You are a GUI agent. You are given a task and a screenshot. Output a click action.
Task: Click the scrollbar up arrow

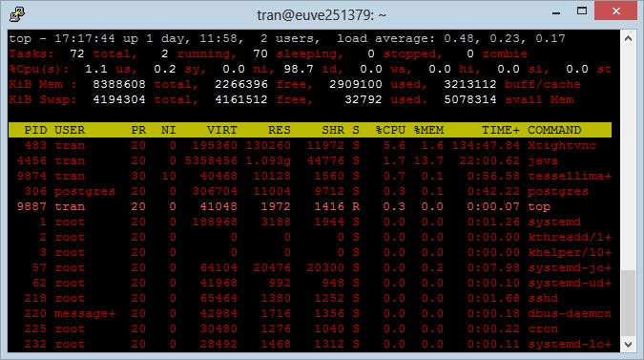coord(628,38)
